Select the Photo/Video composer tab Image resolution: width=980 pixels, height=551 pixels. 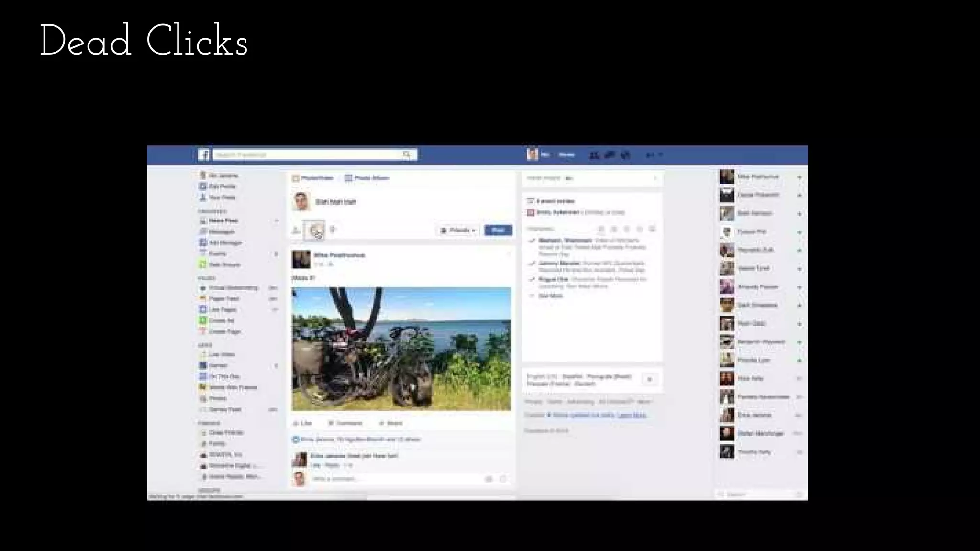(313, 178)
